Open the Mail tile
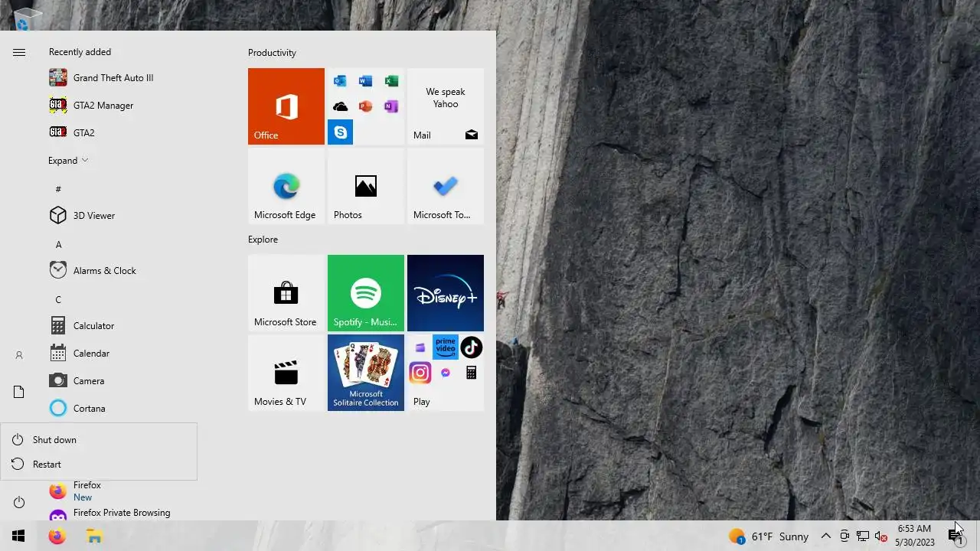 (446, 106)
